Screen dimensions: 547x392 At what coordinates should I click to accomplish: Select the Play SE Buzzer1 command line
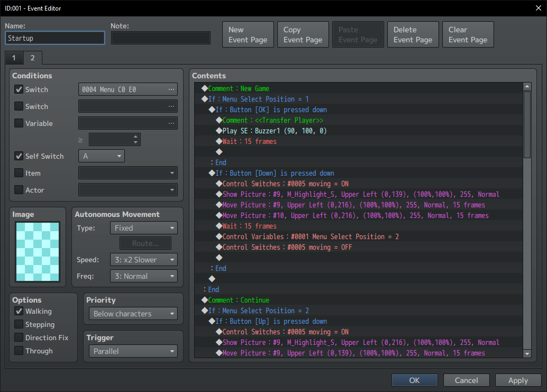coord(275,131)
